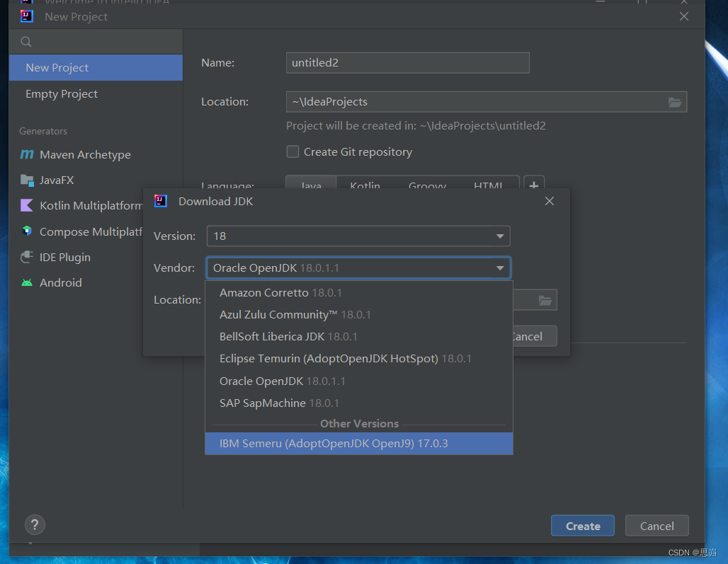Close the New Project window
728x564 pixels.
click(x=684, y=17)
